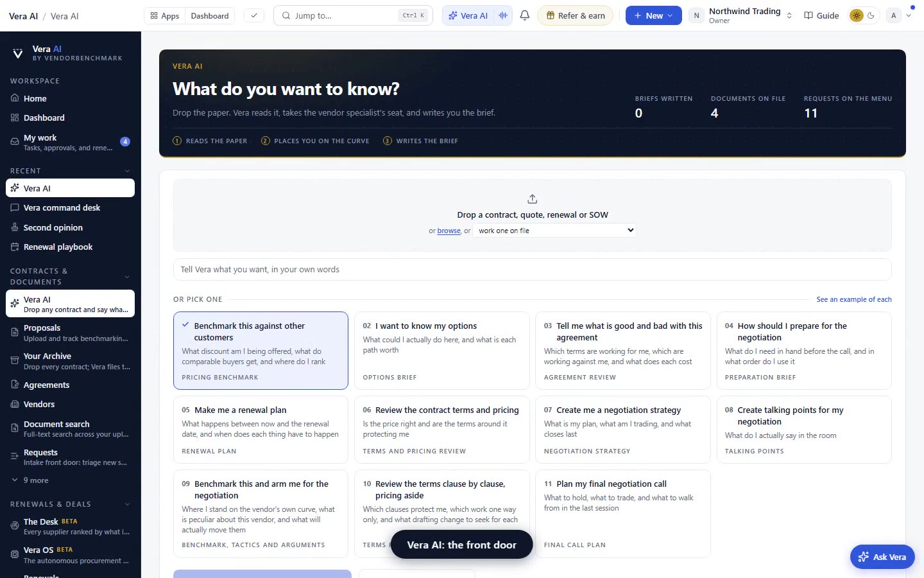Select I want to know my options card
This screenshot has width=924, height=578.
(x=441, y=351)
